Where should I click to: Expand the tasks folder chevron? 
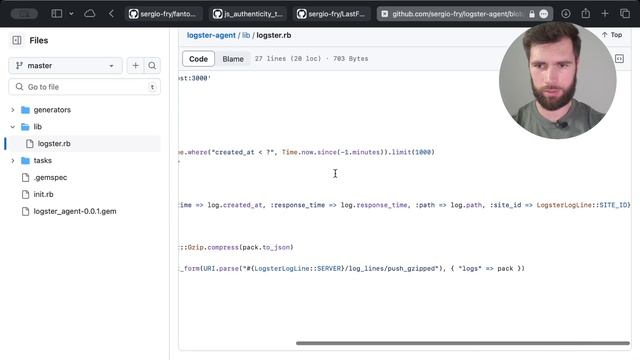[x=13, y=160]
